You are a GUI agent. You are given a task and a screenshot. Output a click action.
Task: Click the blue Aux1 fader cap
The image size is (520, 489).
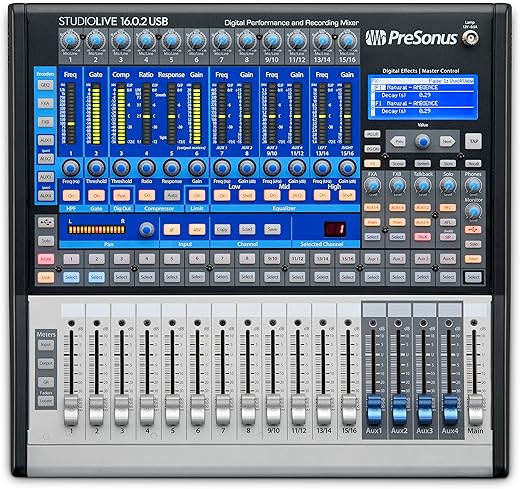click(374, 409)
